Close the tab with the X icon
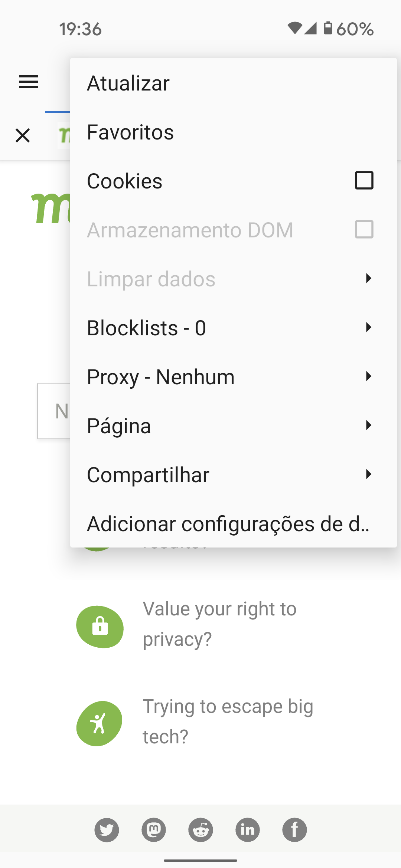Screen dimensions: 401x868 tap(23, 135)
